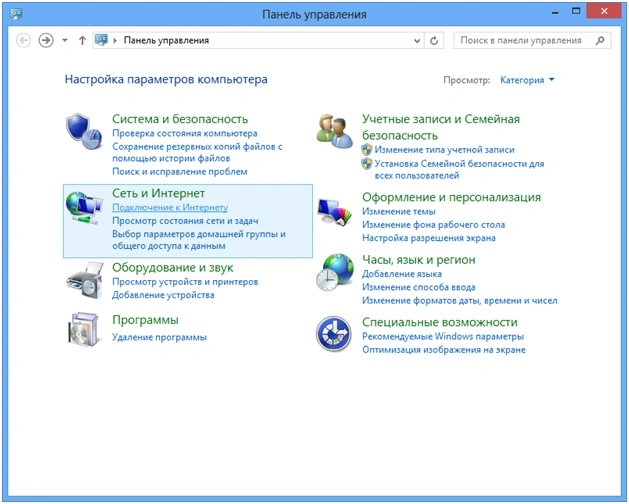Click 'Изменение способа ввода' link
Screen dimensions: 629x504
418,287
